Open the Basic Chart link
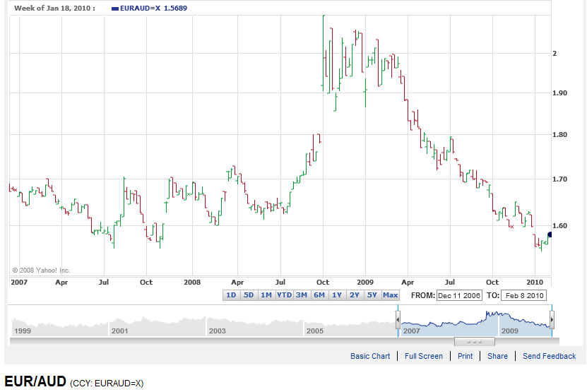The height and width of the screenshot is (392, 587). (370, 356)
